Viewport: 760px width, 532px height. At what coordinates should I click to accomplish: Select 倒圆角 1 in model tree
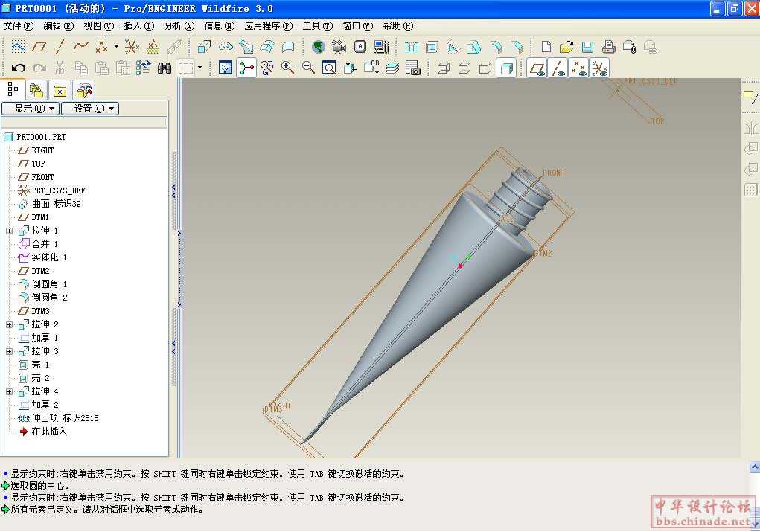coord(42,284)
